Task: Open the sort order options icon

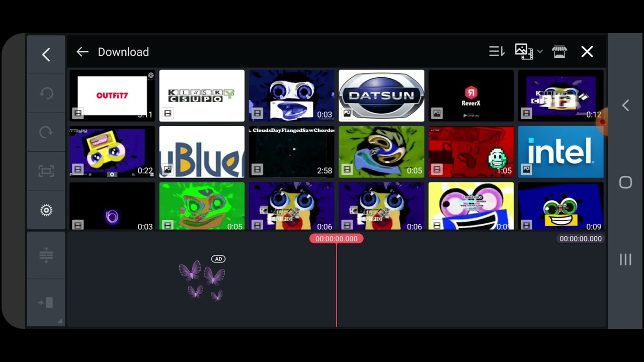Action: click(497, 51)
